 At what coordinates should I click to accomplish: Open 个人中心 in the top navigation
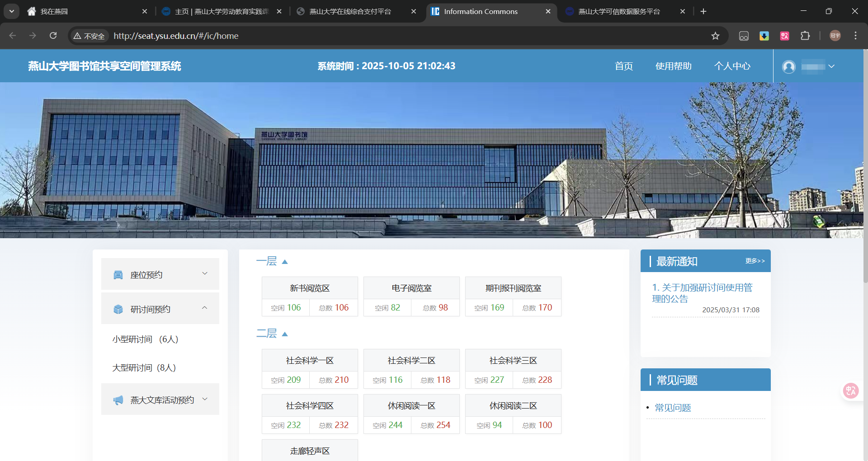pos(732,66)
